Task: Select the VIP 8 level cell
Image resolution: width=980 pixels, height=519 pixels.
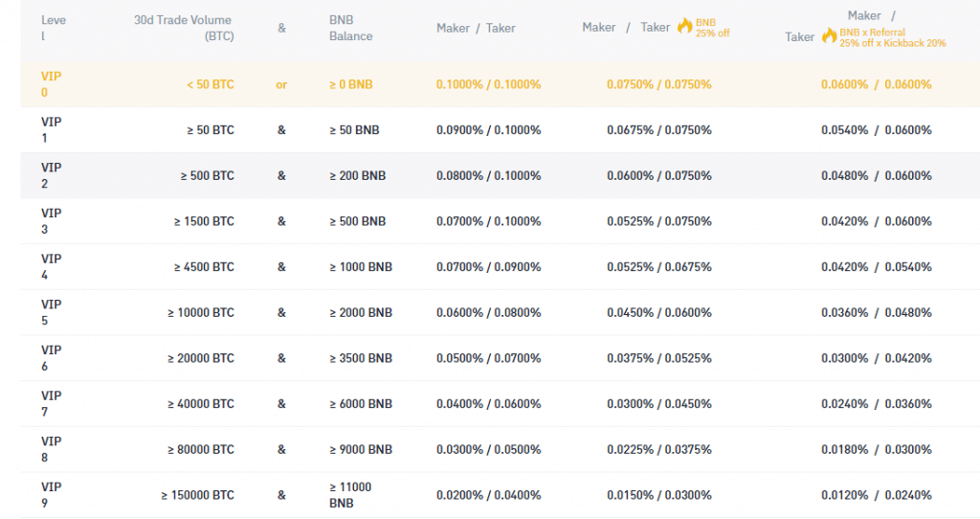Action: (52, 450)
